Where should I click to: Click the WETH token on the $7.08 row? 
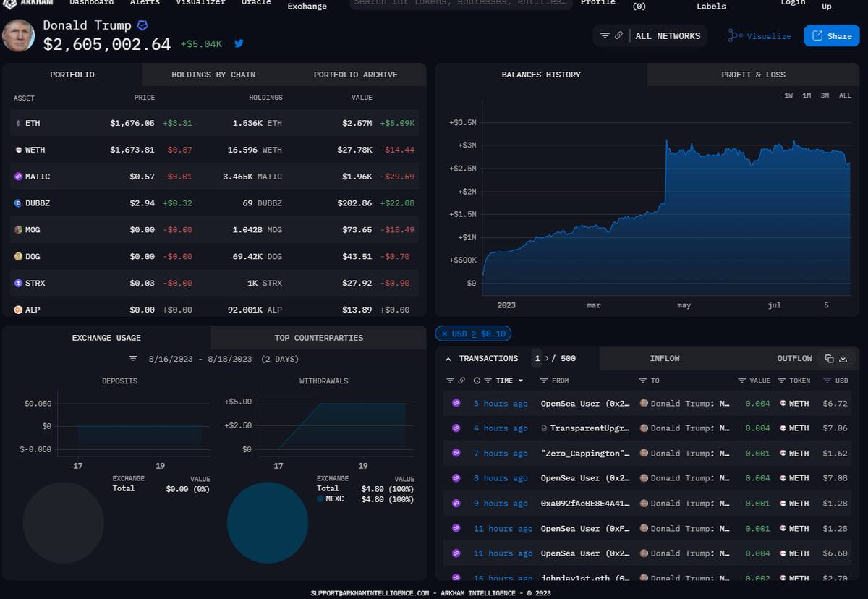[x=794, y=478]
